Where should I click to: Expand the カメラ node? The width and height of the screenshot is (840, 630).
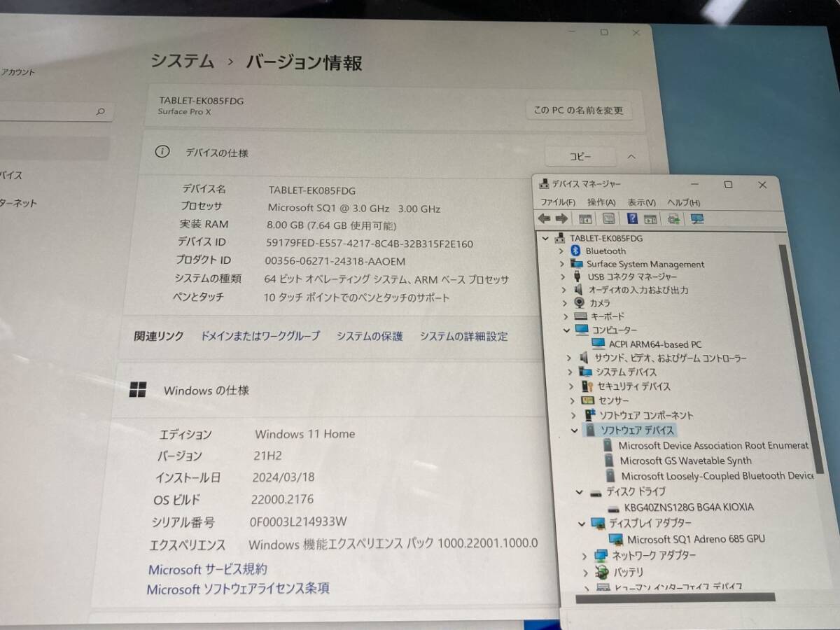pyautogui.click(x=565, y=303)
